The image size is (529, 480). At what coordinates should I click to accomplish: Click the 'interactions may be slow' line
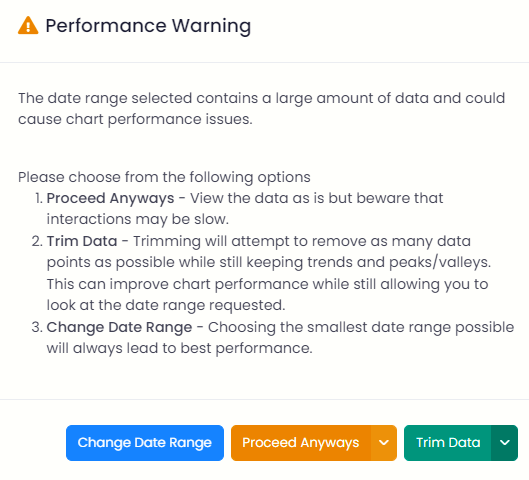(138, 219)
